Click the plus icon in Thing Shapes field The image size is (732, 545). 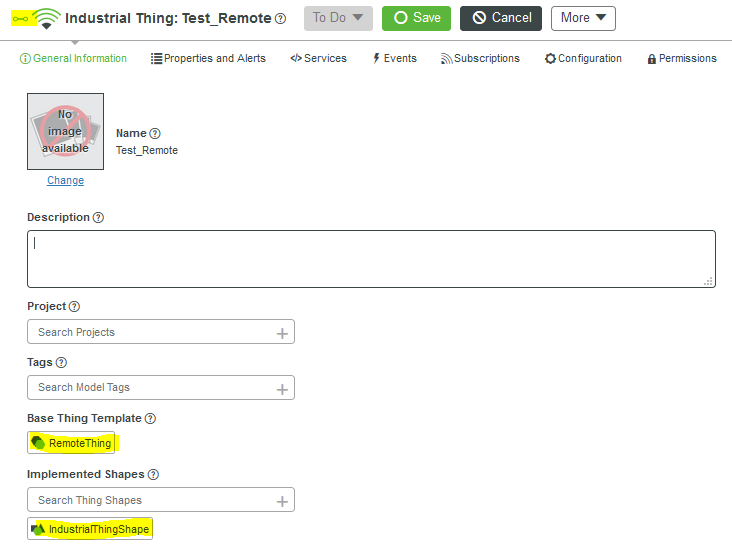282,501
